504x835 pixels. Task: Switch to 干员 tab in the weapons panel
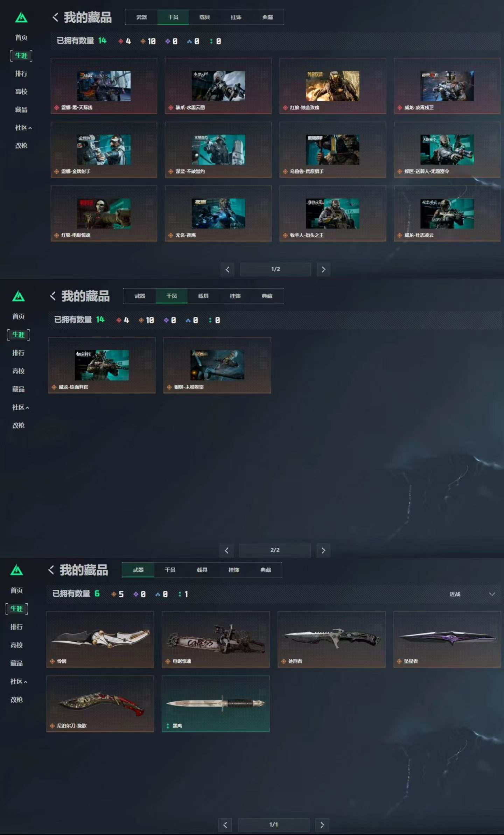point(170,570)
